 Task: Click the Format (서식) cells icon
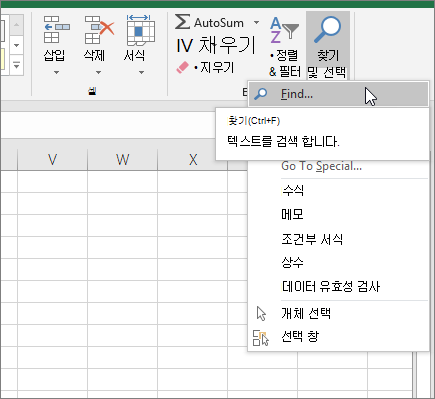click(140, 30)
